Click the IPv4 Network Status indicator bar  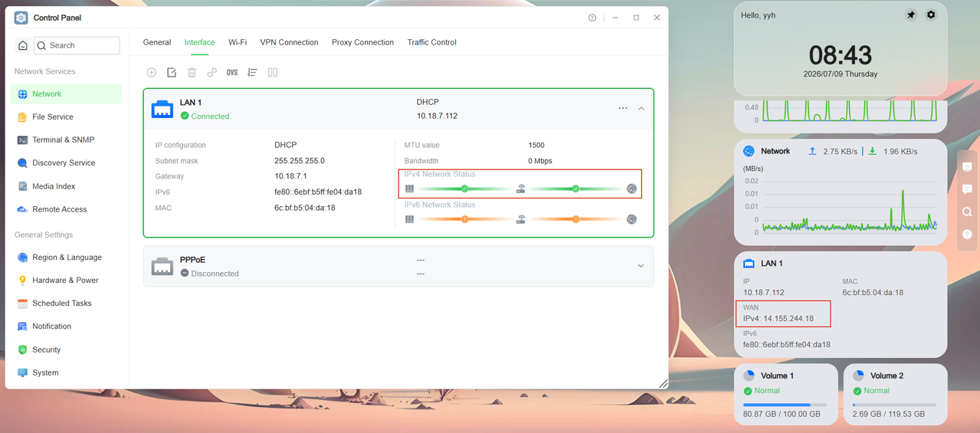pyautogui.click(x=521, y=189)
